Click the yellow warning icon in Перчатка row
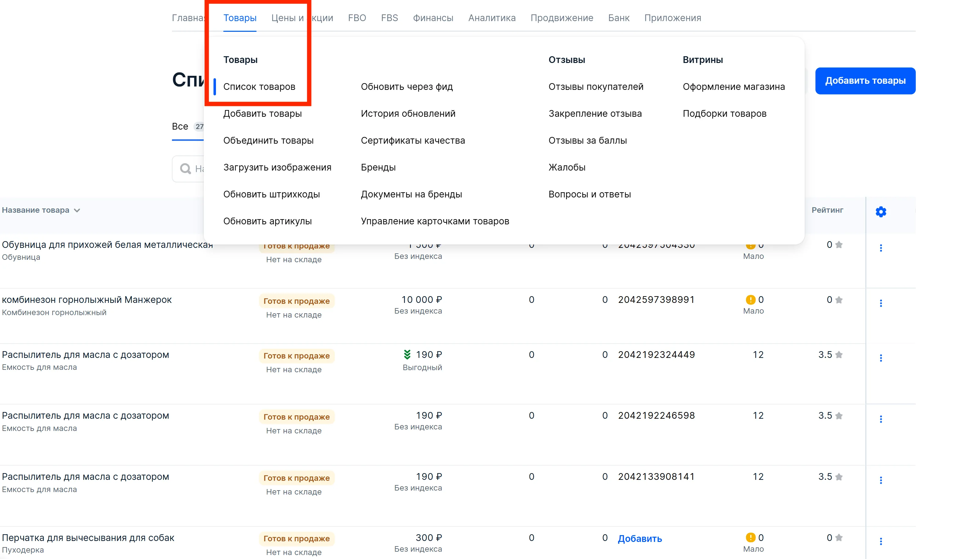The width and height of the screenshot is (980, 559). 750,538
